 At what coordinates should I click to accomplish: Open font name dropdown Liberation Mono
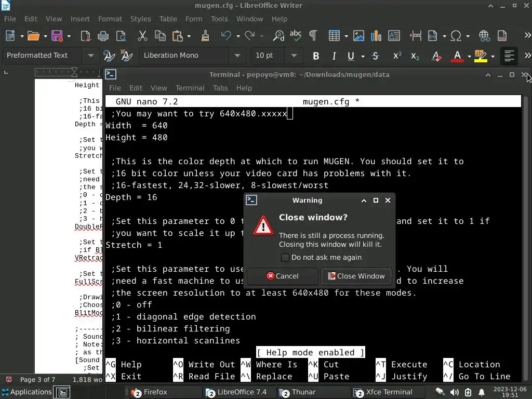pyautogui.click(x=237, y=55)
